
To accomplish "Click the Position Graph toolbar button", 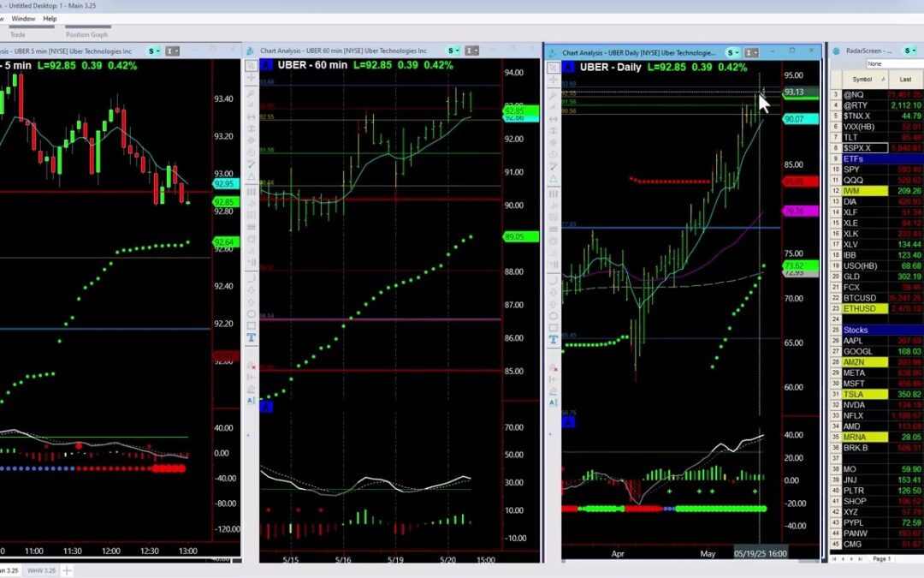I will tap(86, 35).
